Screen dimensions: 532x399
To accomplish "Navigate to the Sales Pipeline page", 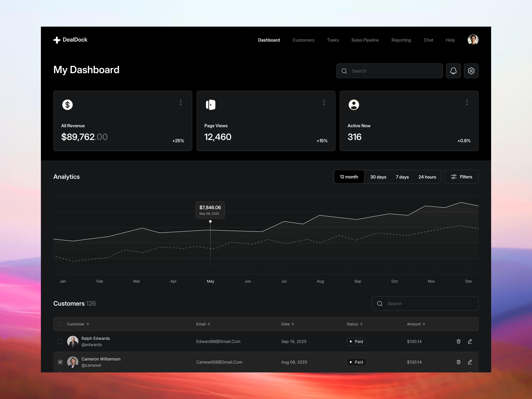I will tap(365, 40).
